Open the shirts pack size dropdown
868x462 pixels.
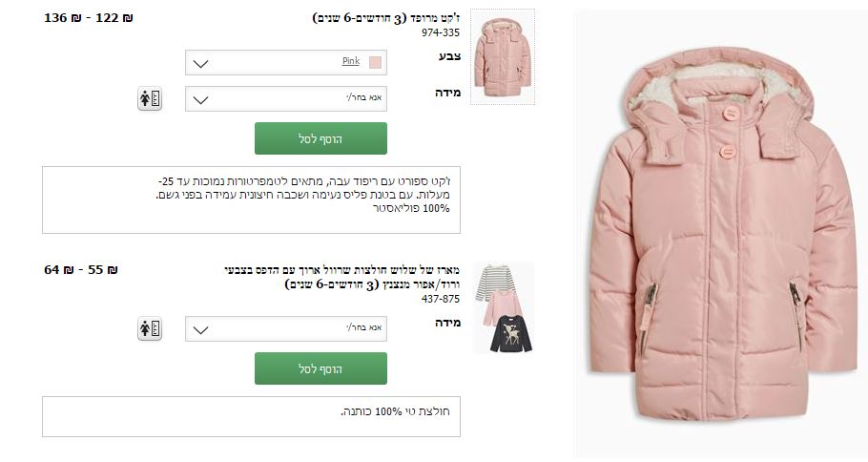tap(285, 329)
